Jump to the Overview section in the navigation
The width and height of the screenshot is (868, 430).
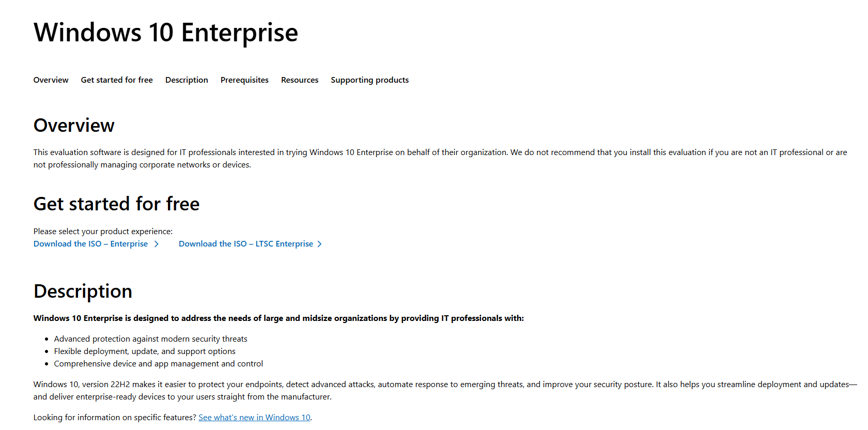[x=51, y=80]
